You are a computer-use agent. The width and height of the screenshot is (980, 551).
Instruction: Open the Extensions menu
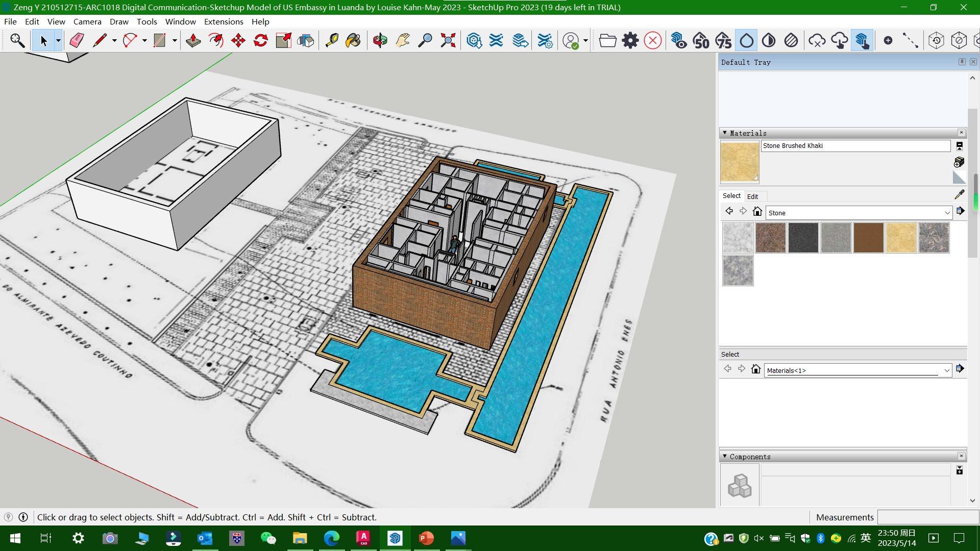pyautogui.click(x=223, y=21)
